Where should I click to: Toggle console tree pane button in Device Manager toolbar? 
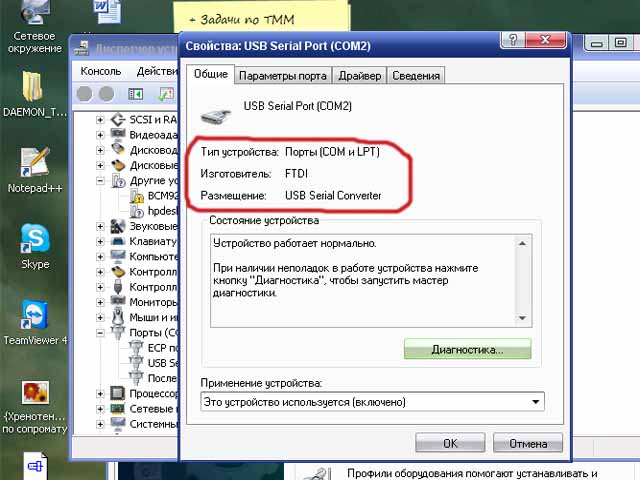click(x=136, y=94)
